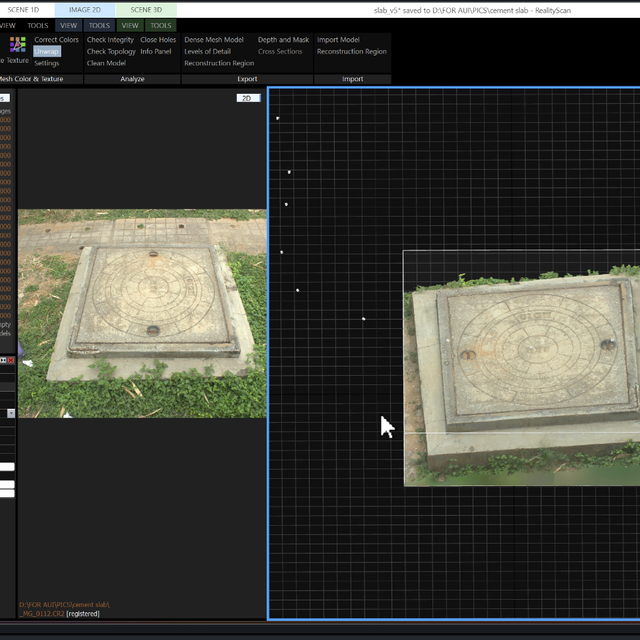
Task: Click the highlighted Unwrap button
Action: pos(47,51)
